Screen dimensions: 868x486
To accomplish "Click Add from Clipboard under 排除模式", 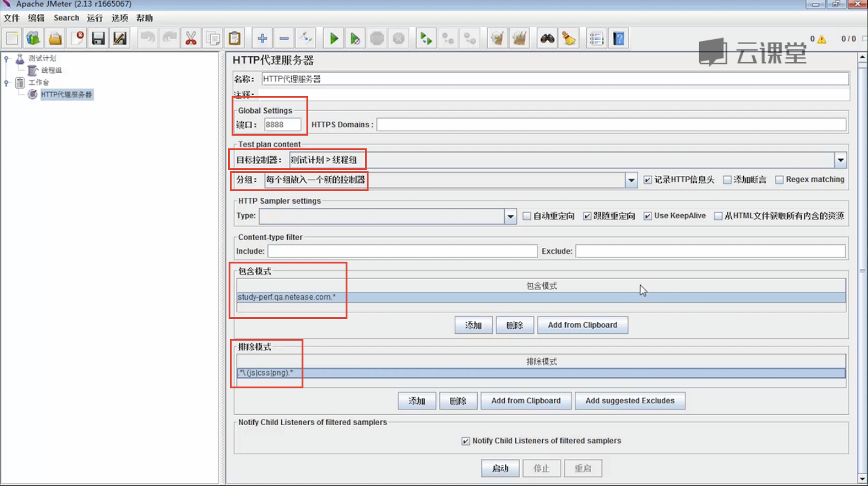I will (x=526, y=400).
